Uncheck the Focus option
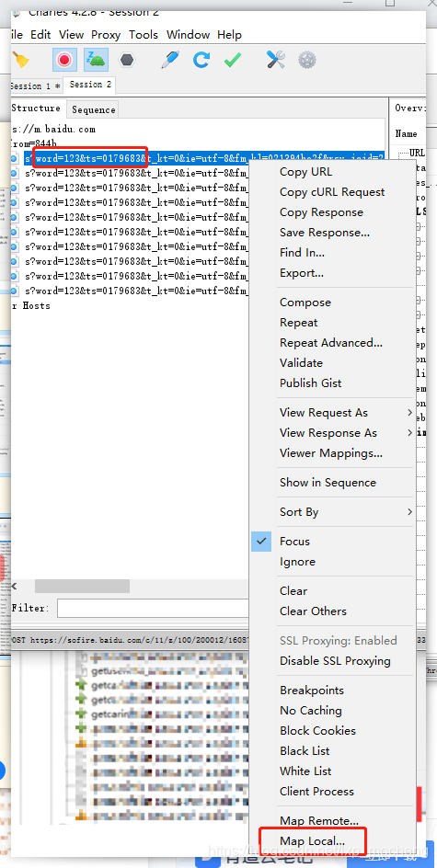Screen dimensions: 437x868 294,542
